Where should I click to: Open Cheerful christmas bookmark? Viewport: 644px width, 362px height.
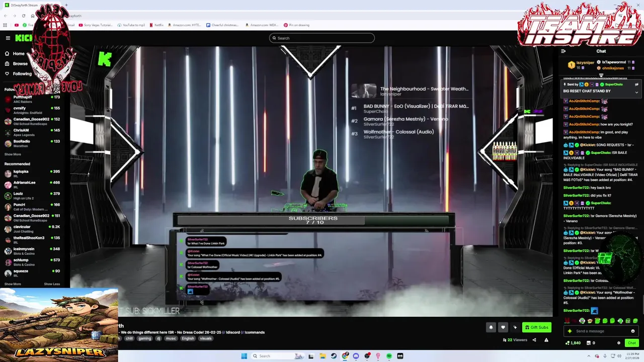tap(222, 25)
